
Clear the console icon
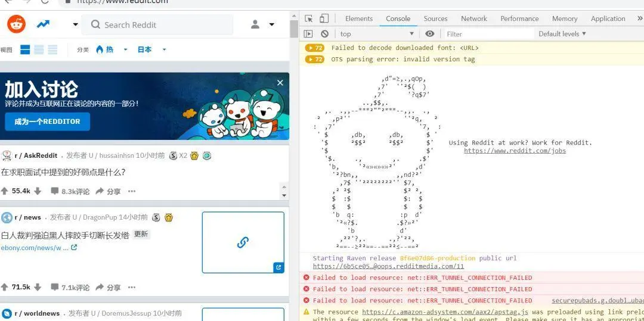pyautogui.click(x=325, y=33)
